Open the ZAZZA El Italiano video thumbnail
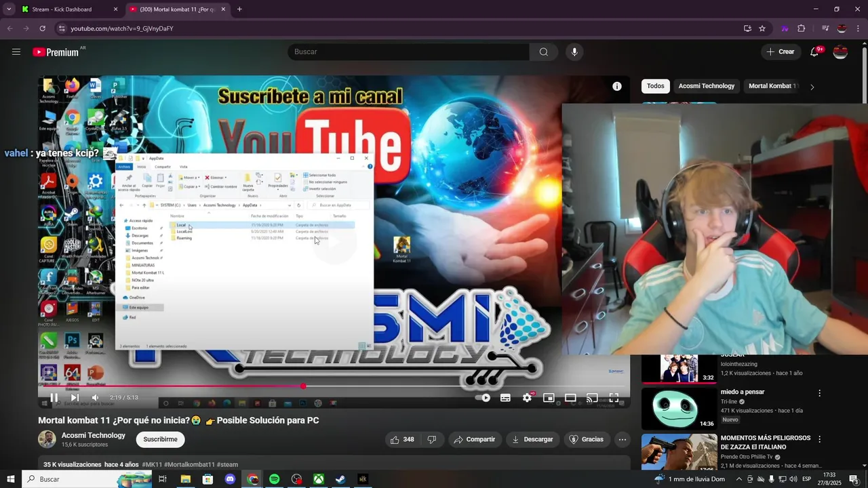This screenshot has height=488, width=868. point(679,452)
